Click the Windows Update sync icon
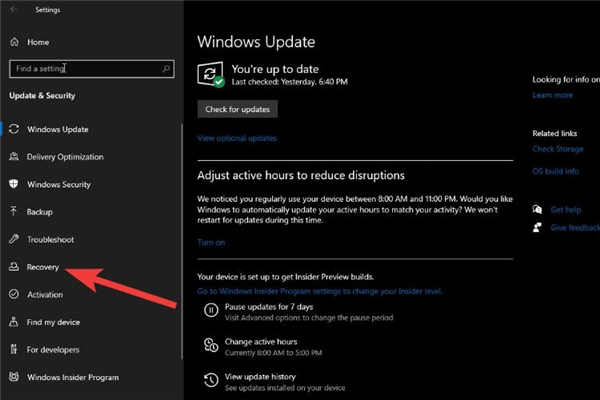 (x=14, y=129)
